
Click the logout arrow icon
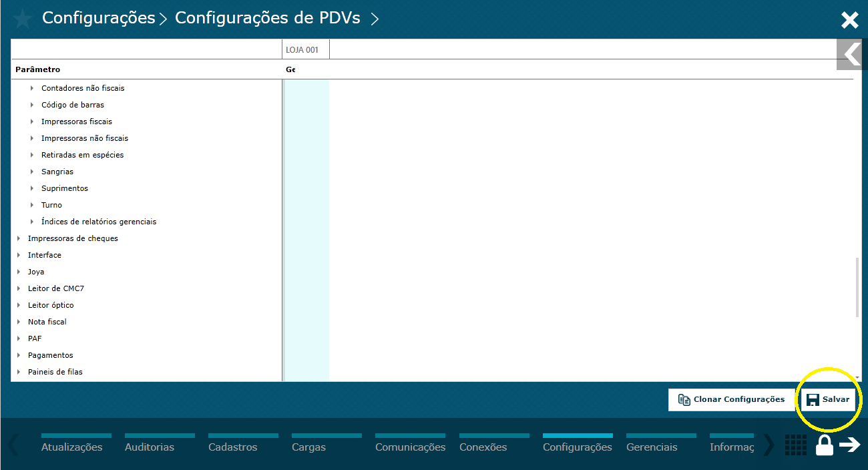coord(850,445)
